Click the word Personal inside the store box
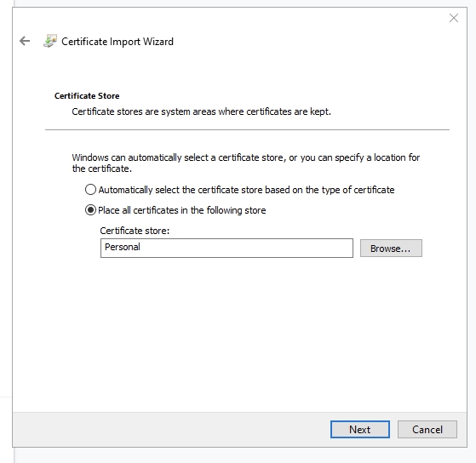 click(x=123, y=247)
